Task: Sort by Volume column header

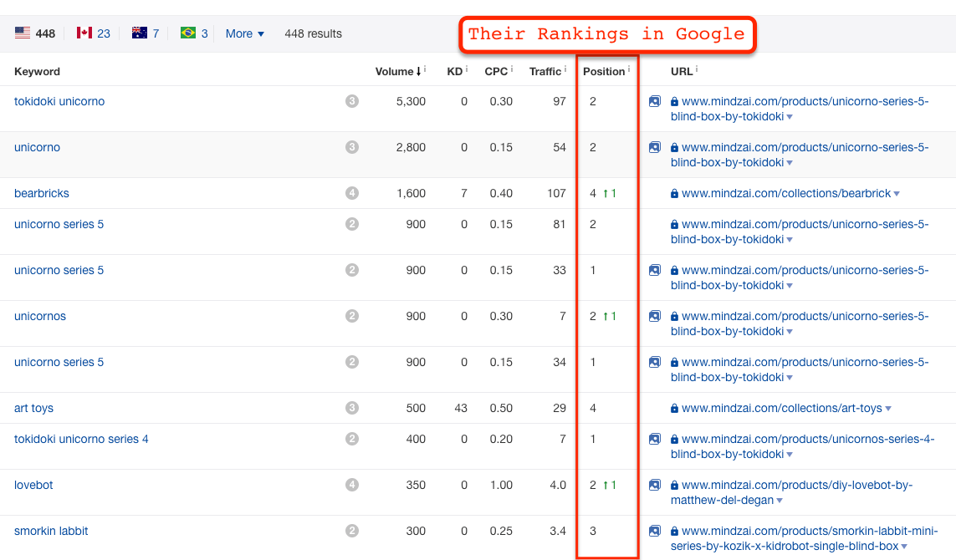Action: 398,71
